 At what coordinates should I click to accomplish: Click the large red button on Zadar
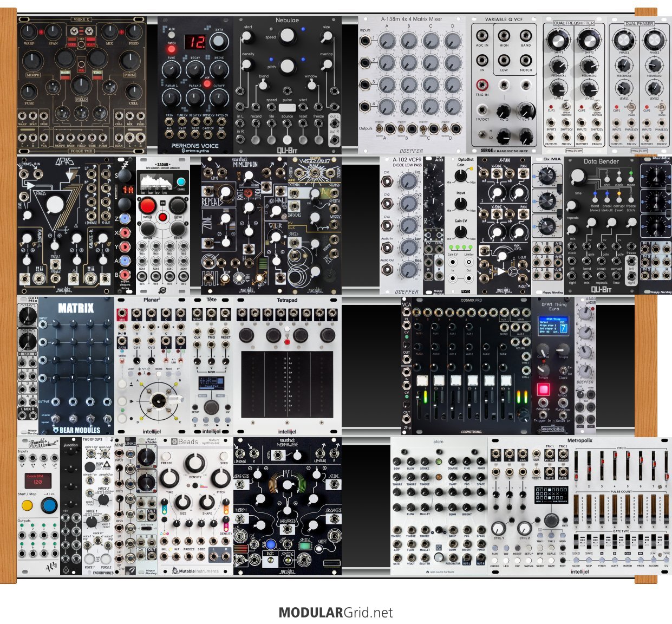click(x=147, y=206)
